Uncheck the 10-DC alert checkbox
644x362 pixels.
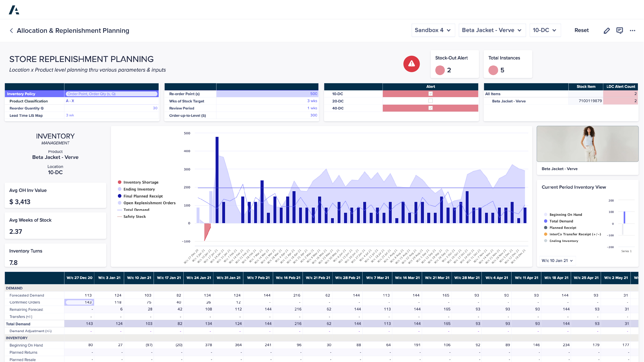click(430, 94)
